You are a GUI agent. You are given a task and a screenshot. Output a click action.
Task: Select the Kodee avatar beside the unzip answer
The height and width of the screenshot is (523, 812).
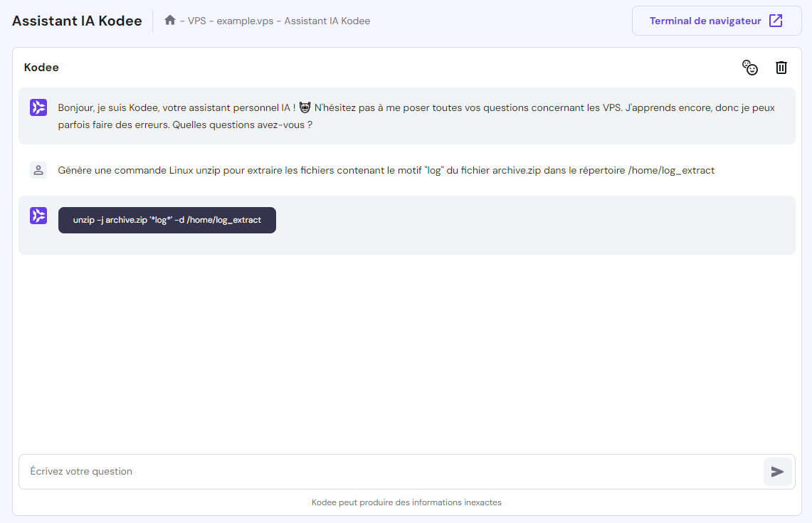click(x=38, y=216)
